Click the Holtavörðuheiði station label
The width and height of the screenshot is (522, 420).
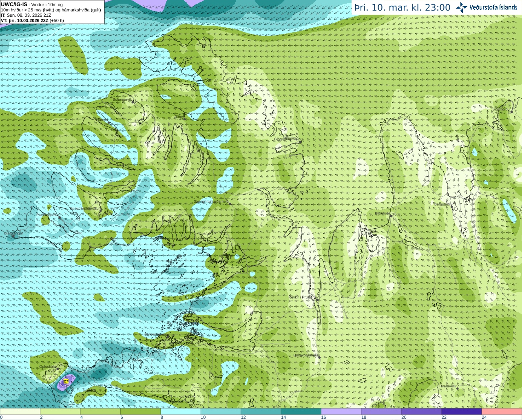pos(306,355)
